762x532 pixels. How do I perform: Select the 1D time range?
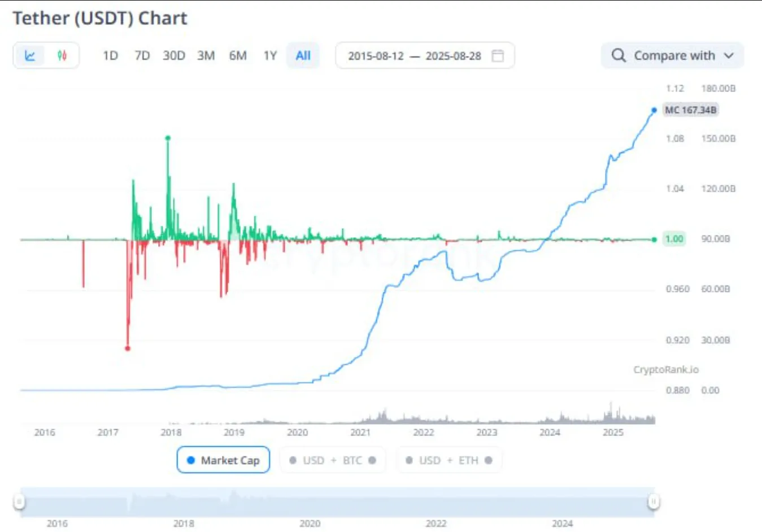(110, 55)
